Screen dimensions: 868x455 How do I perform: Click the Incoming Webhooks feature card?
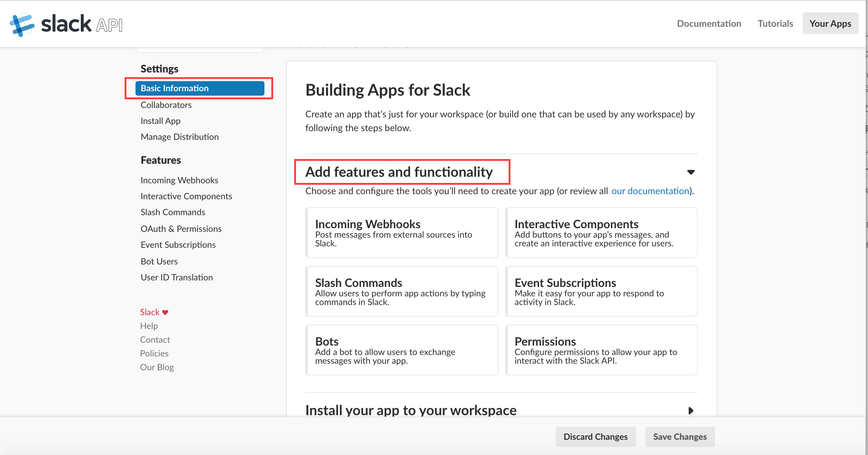pos(402,233)
